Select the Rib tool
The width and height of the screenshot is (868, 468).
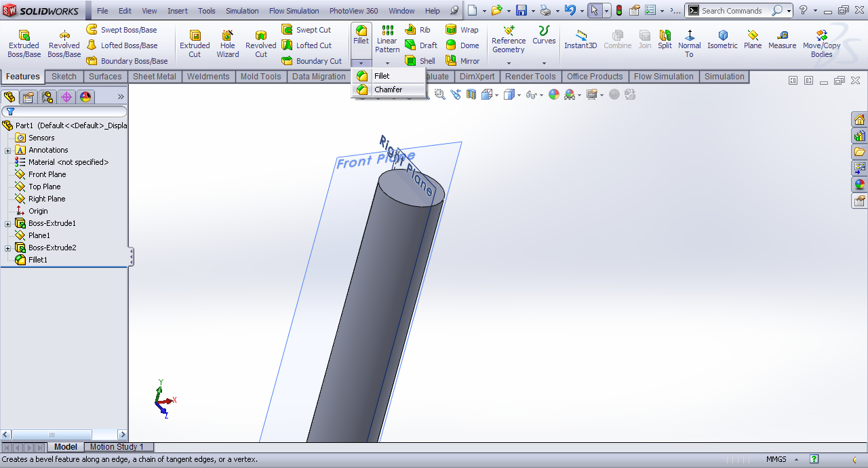418,30
